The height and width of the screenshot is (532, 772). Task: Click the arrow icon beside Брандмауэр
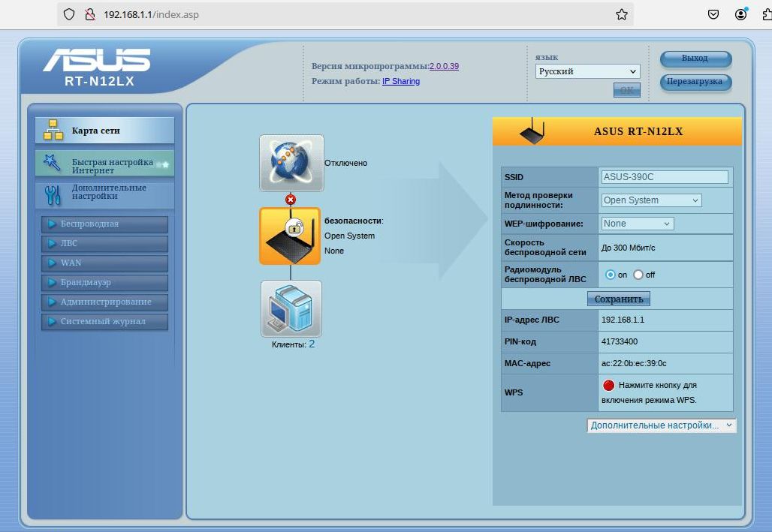(x=51, y=282)
